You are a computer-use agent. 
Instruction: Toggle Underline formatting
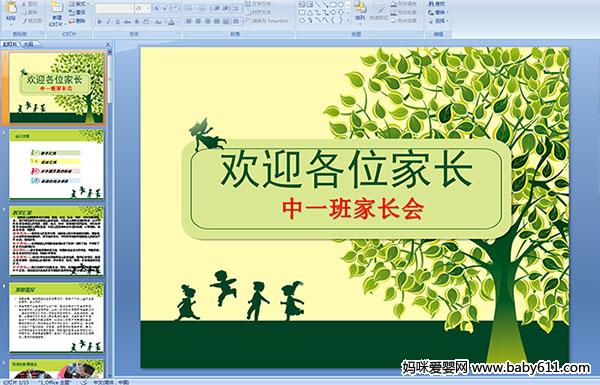(x=118, y=22)
